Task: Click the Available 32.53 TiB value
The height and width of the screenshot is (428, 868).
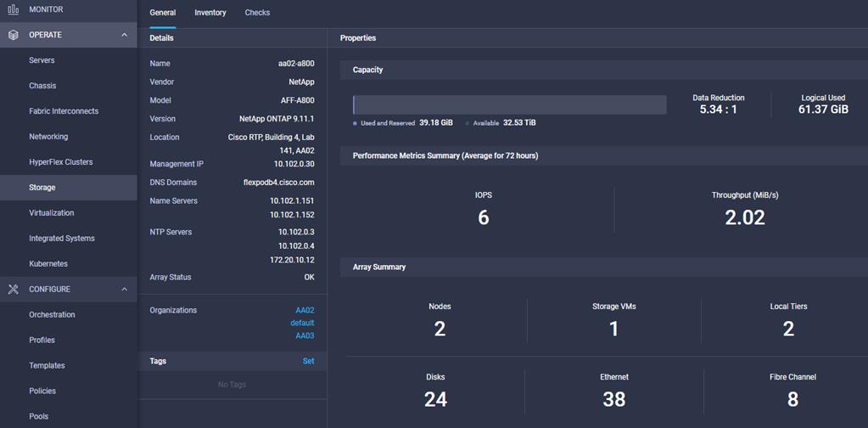Action: pyautogui.click(x=519, y=123)
